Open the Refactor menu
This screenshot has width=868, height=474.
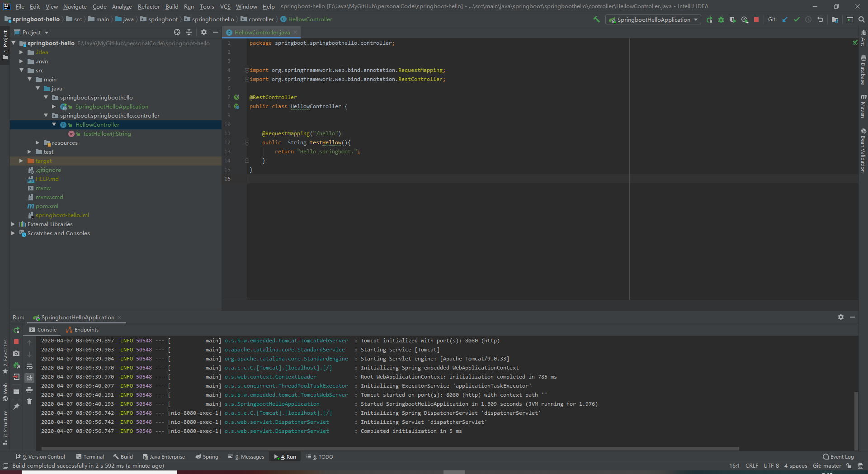tap(149, 6)
